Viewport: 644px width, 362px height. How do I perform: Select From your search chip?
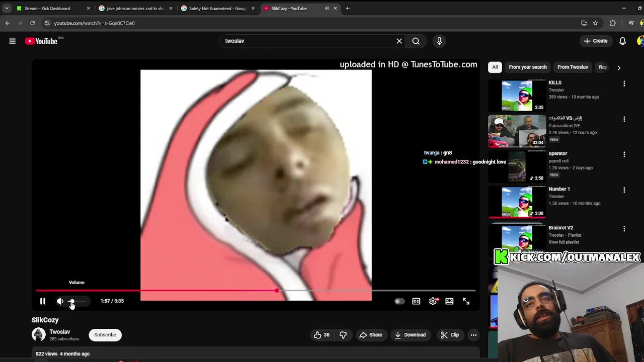point(527,67)
